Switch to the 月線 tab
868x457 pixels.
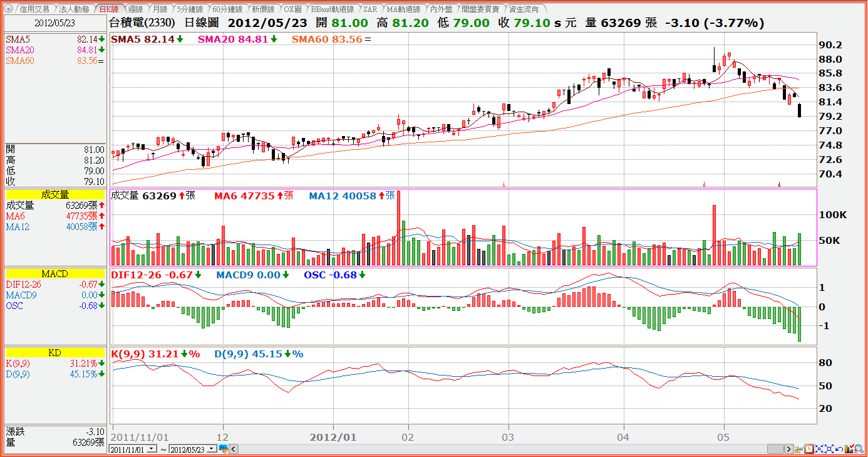tap(160, 9)
